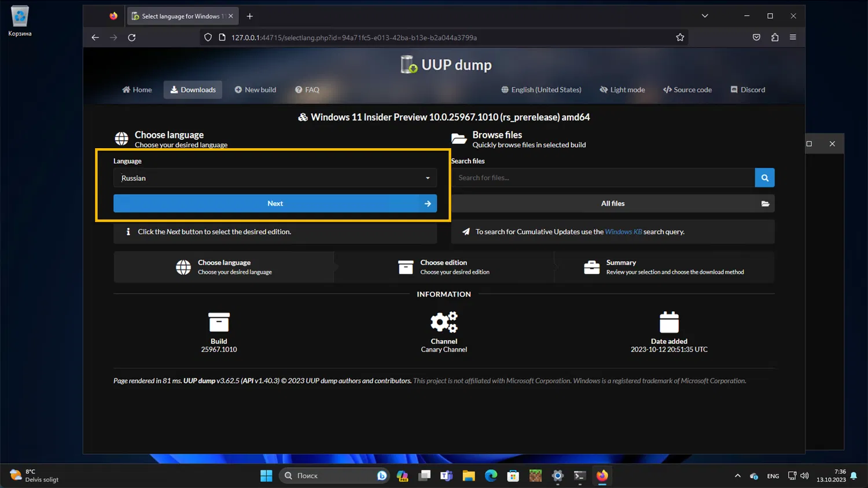Switch the ENG input language
Image resolution: width=868 pixels, height=488 pixels.
tap(773, 476)
